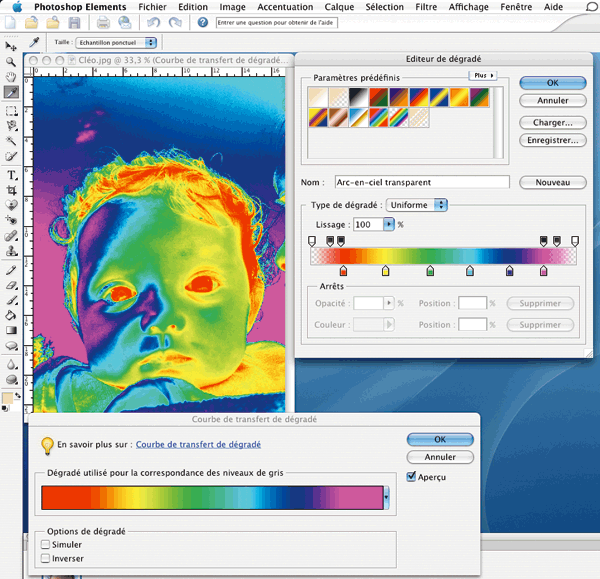Open the Courbe de transfert de dégradé link
This screenshot has width=600, height=579.
click(198, 445)
